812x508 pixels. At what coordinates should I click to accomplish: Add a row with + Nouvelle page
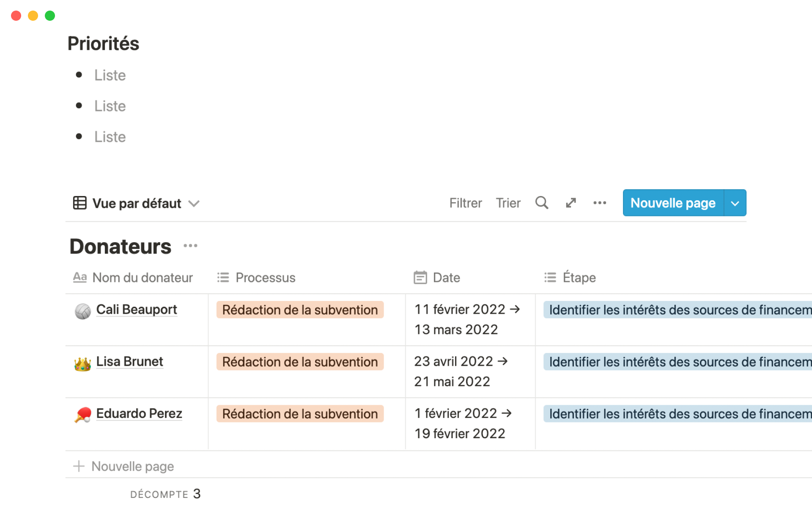132,466
